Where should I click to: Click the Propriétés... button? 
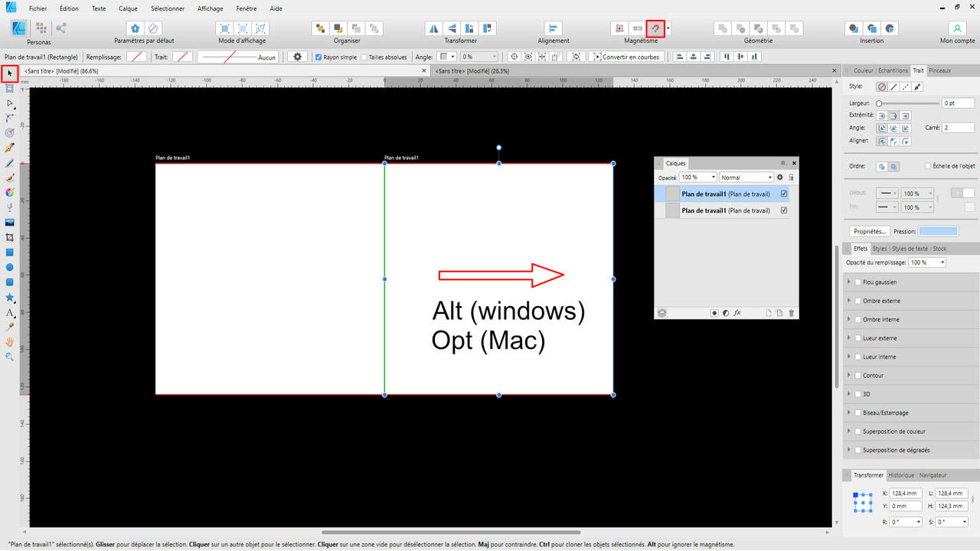869,231
